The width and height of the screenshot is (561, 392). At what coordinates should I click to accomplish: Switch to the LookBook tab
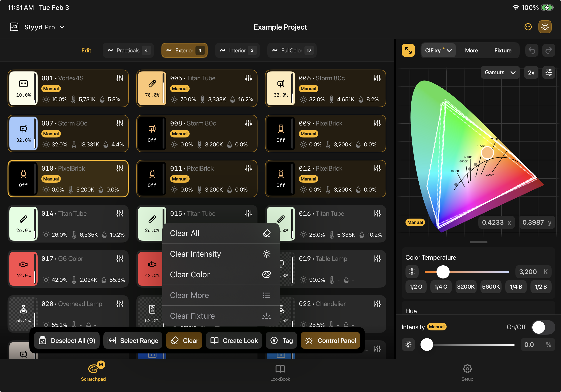[280, 373]
